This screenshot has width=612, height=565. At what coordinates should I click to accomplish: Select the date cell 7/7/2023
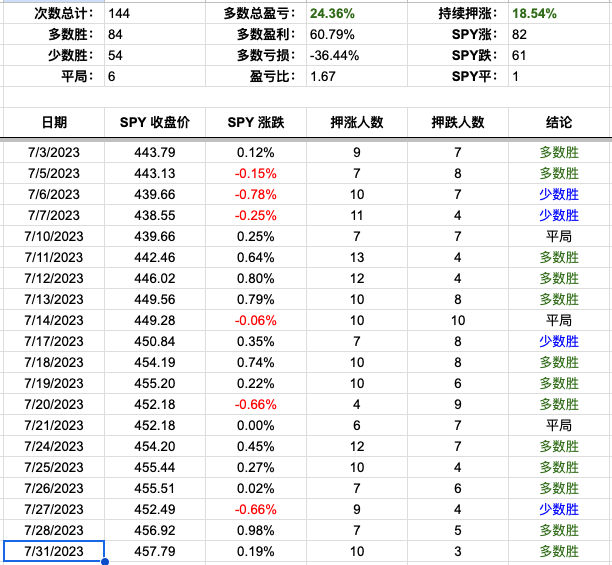tap(54, 215)
